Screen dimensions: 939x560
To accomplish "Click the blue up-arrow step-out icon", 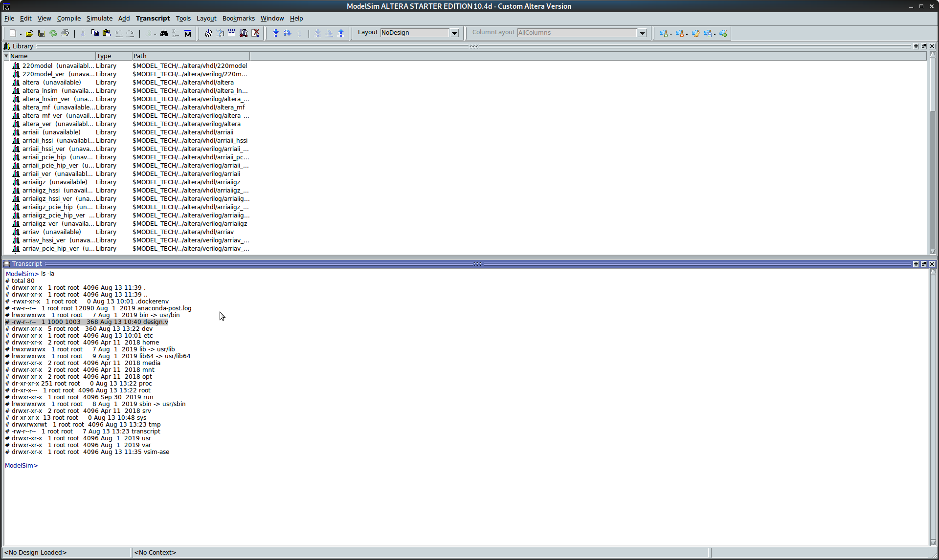I will [299, 33].
